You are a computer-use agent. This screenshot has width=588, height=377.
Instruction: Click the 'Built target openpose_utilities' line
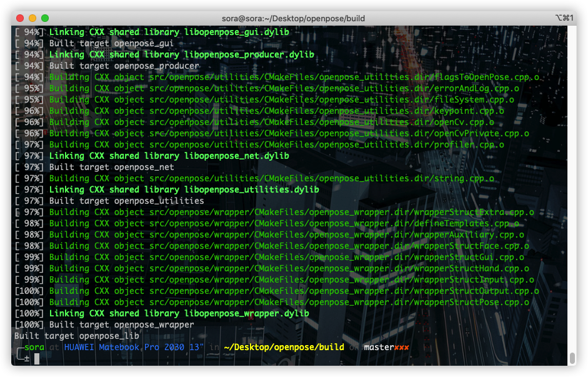pyautogui.click(x=126, y=201)
